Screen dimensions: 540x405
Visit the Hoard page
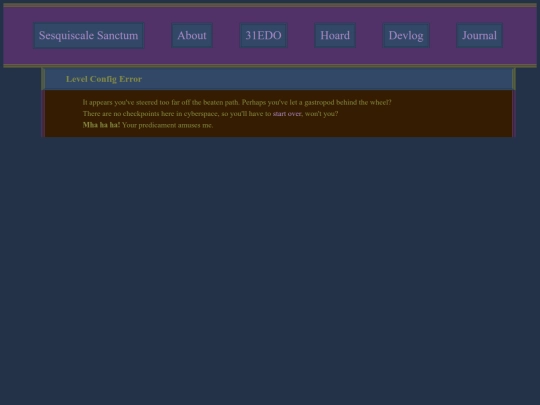click(x=335, y=35)
